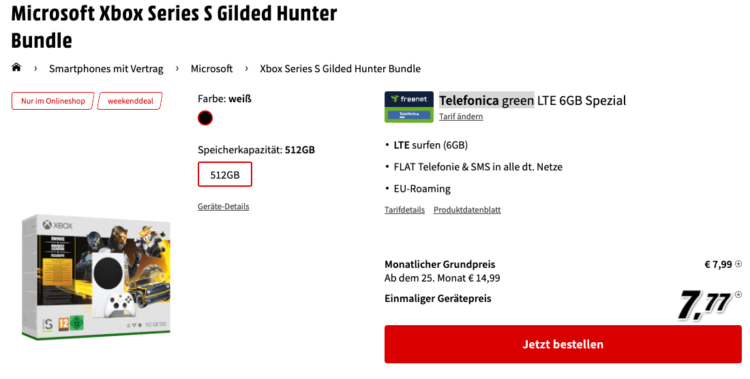Go to home via breadcrumb house icon

click(16, 67)
